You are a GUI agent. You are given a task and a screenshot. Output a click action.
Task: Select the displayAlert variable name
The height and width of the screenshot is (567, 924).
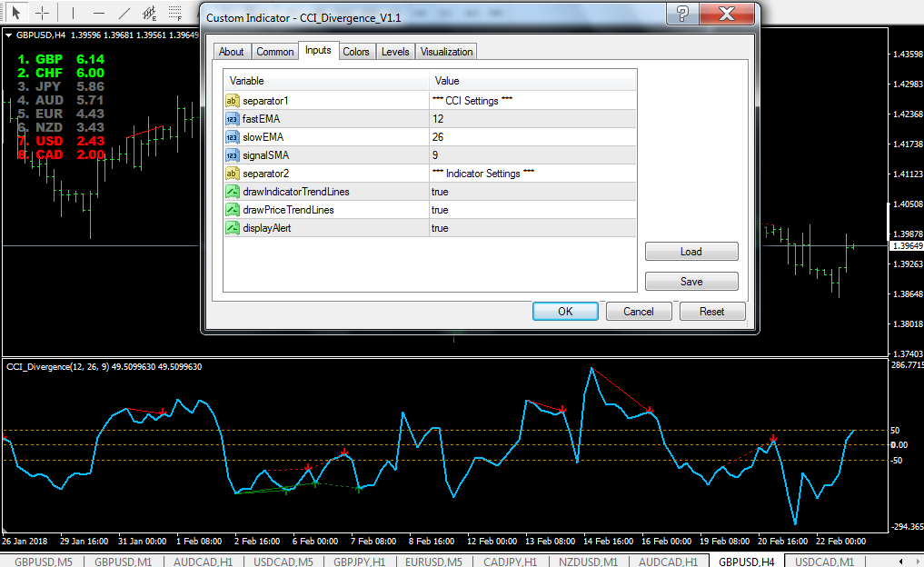coord(267,229)
